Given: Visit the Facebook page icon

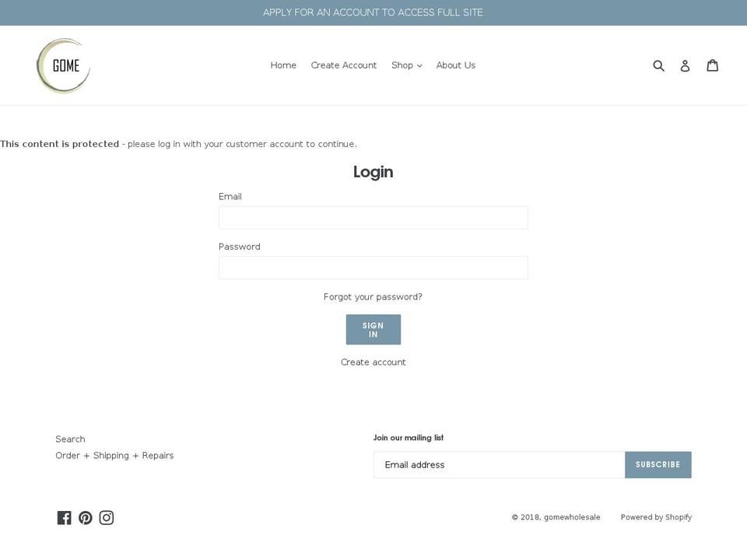Looking at the screenshot, I should 65,518.
